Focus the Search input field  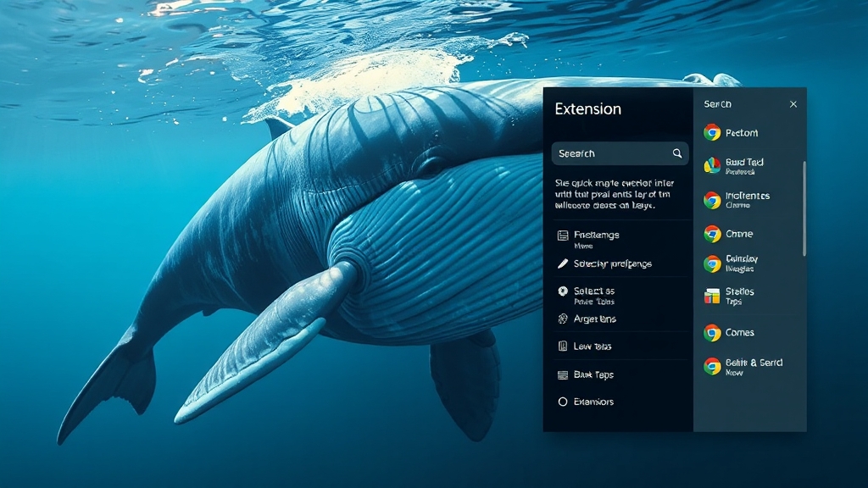point(610,153)
